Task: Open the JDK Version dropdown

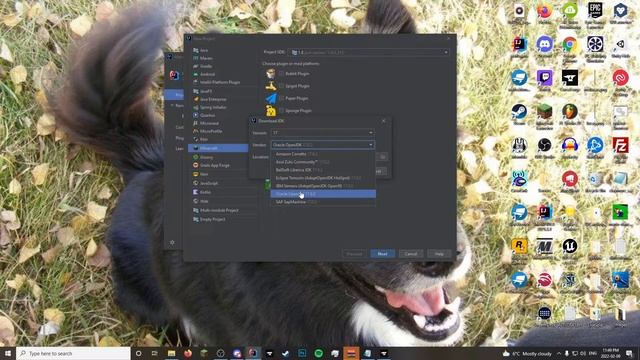Action: 322,133
